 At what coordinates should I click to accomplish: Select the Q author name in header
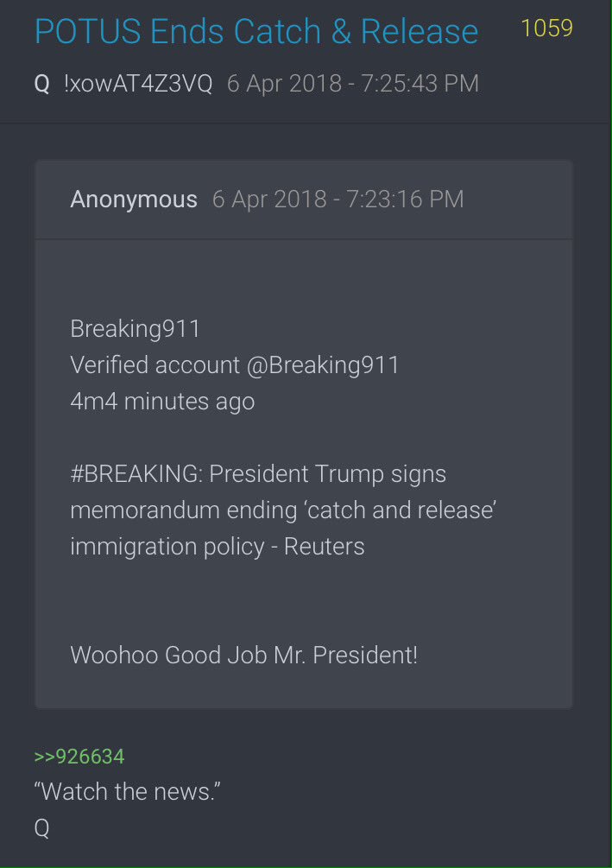point(42,84)
